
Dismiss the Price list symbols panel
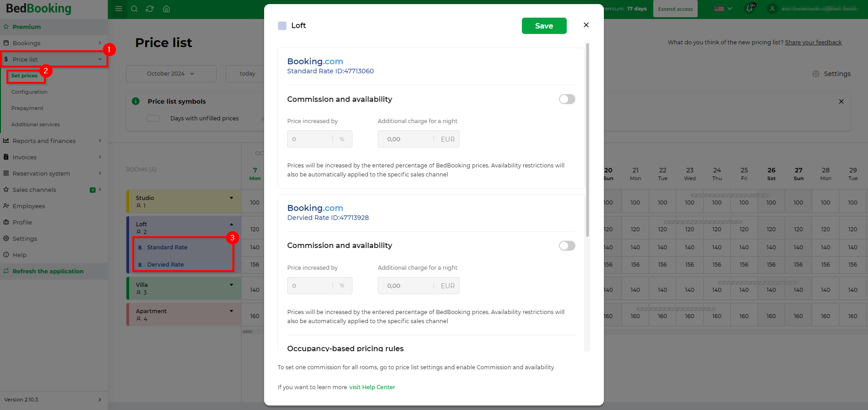click(841, 101)
